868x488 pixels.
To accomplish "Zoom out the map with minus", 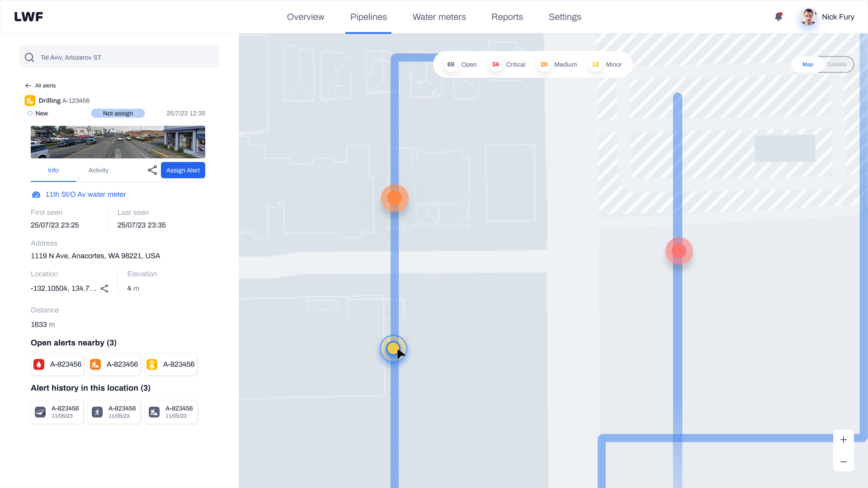I will [x=844, y=462].
